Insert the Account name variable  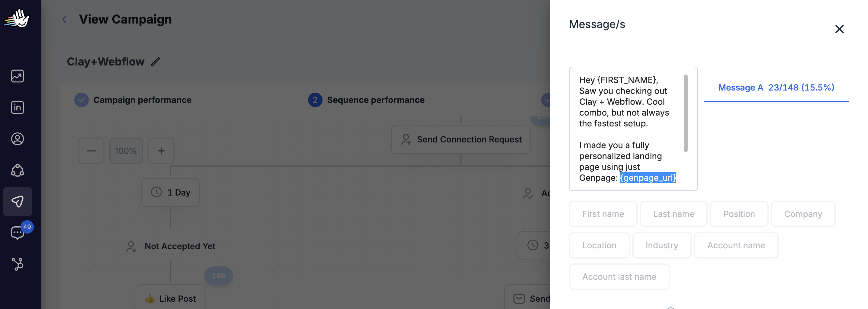[736, 245]
